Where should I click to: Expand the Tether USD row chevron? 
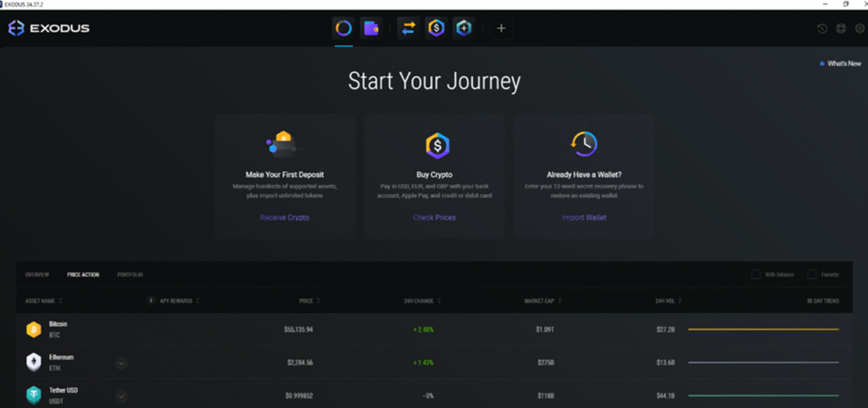click(121, 395)
